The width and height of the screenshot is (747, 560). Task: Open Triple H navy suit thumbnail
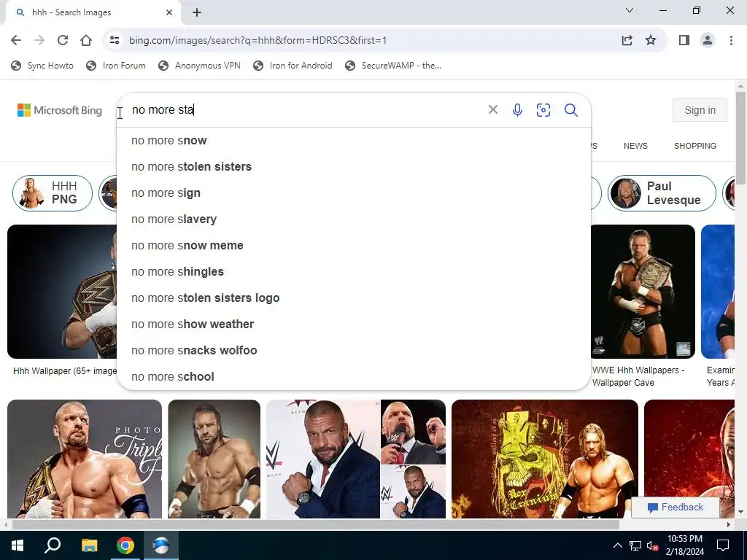323,459
